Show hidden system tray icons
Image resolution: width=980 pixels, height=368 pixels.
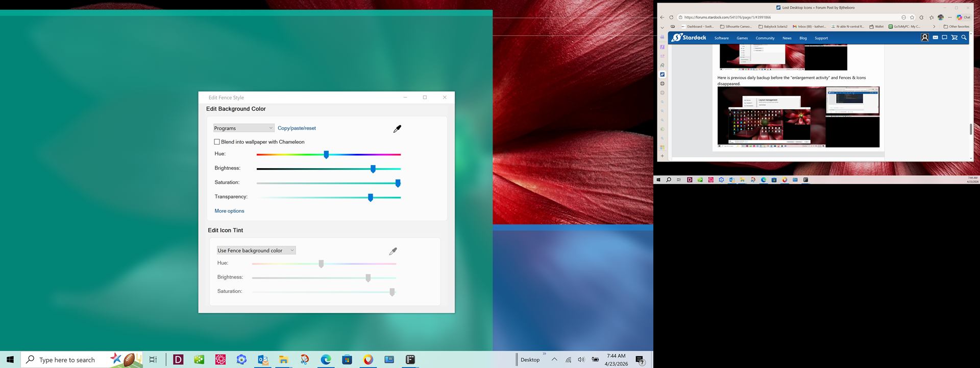(x=554, y=359)
